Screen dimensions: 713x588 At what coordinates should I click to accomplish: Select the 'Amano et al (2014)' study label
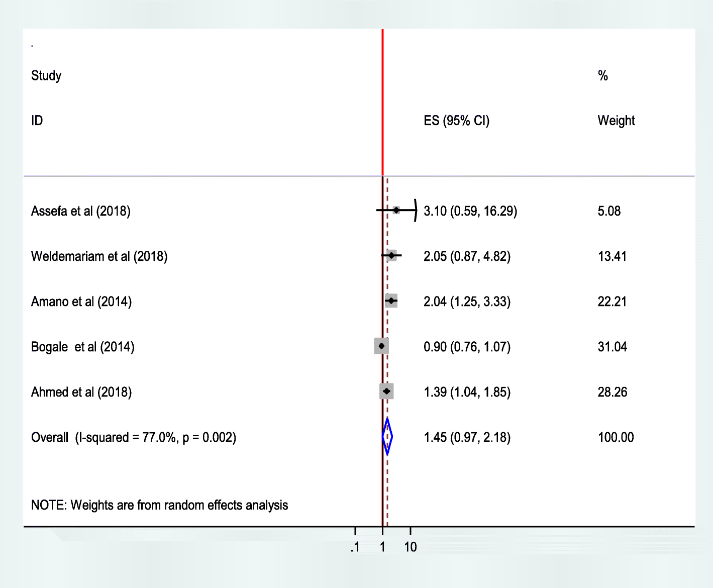click(81, 302)
